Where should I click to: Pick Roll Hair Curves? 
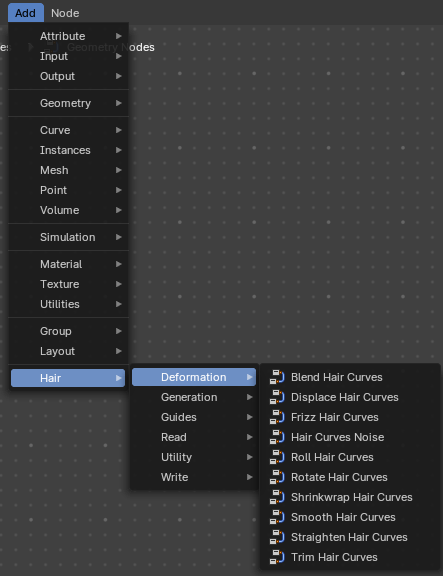tap(350, 457)
